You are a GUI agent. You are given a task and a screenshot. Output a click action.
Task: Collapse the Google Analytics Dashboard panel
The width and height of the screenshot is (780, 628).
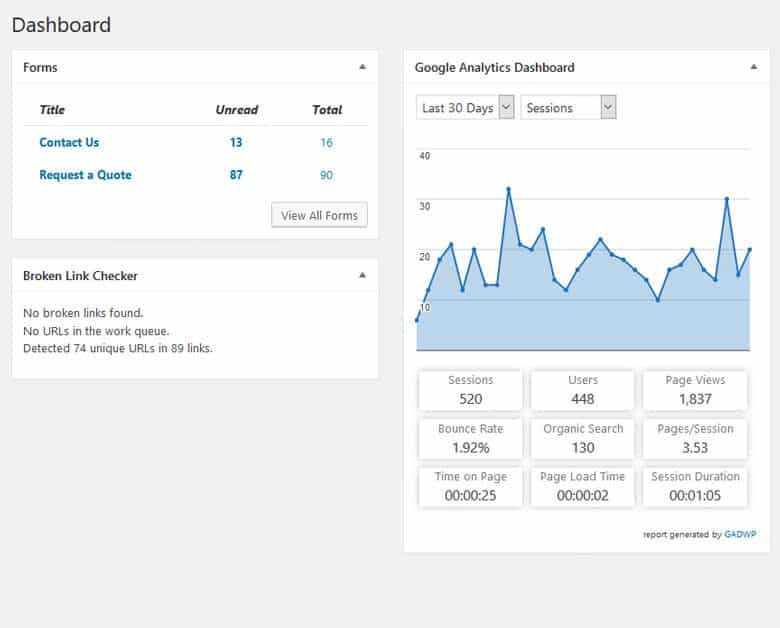coord(754,67)
